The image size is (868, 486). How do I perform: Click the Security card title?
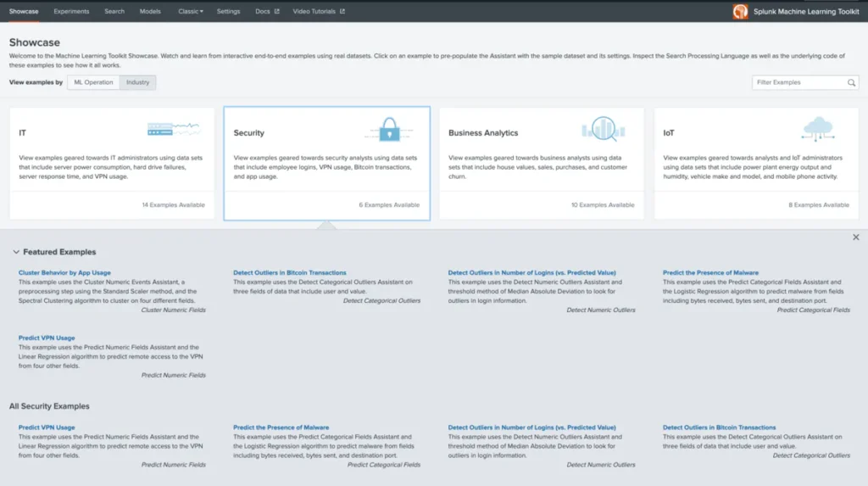249,133
